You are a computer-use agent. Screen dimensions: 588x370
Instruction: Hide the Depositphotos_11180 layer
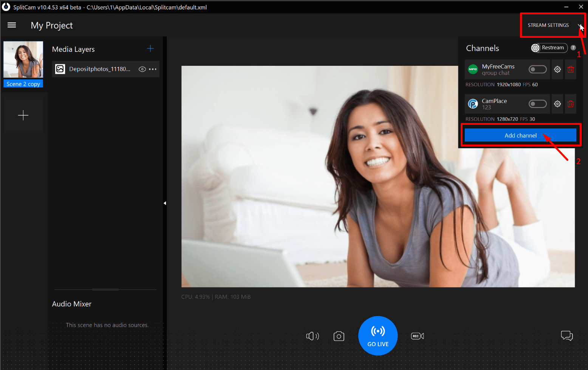pos(142,69)
